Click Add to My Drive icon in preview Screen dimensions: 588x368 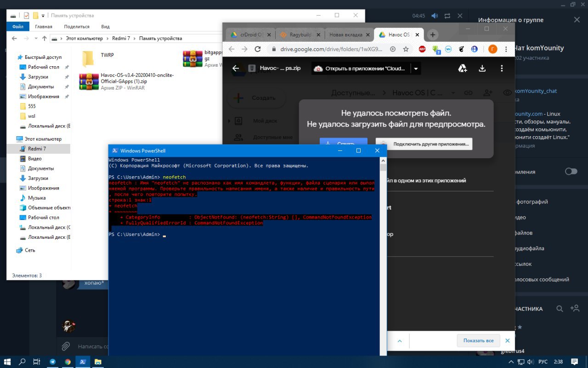pos(463,69)
